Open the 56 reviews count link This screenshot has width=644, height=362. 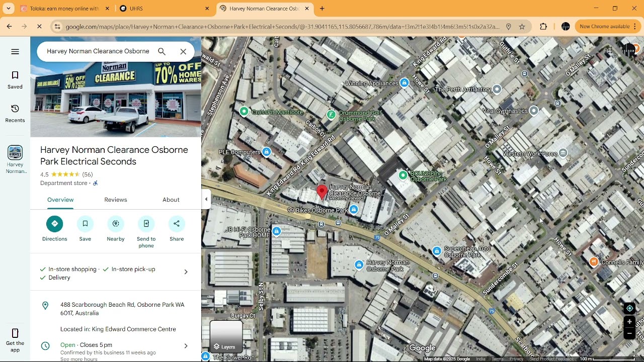[x=88, y=174]
